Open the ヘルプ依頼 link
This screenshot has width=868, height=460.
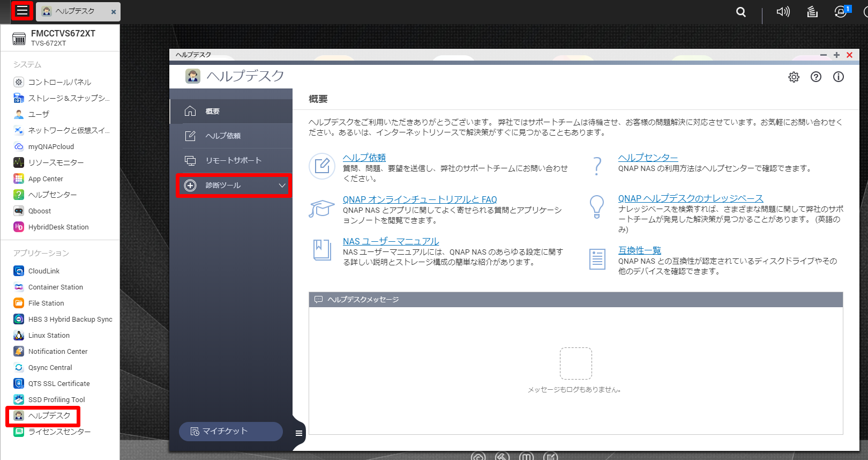coord(364,158)
